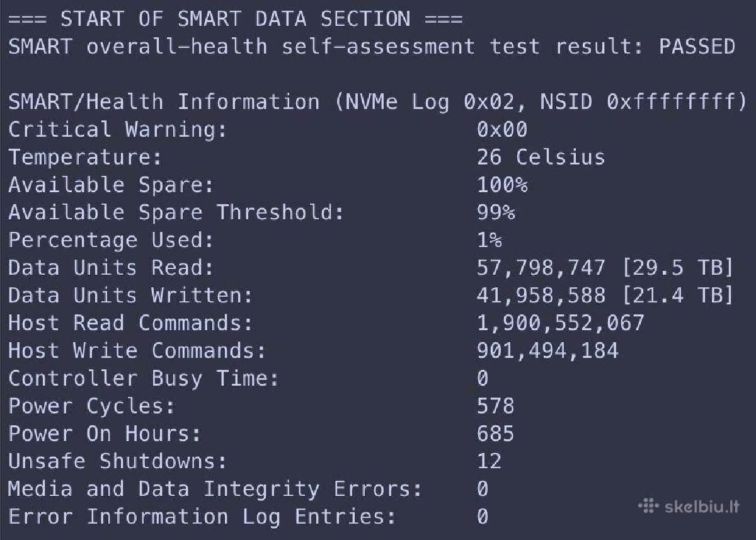The height and width of the screenshot is (540, 756).
Task: Click the Data Units Read value 57,798,747
Action: [x=541, y=268]
